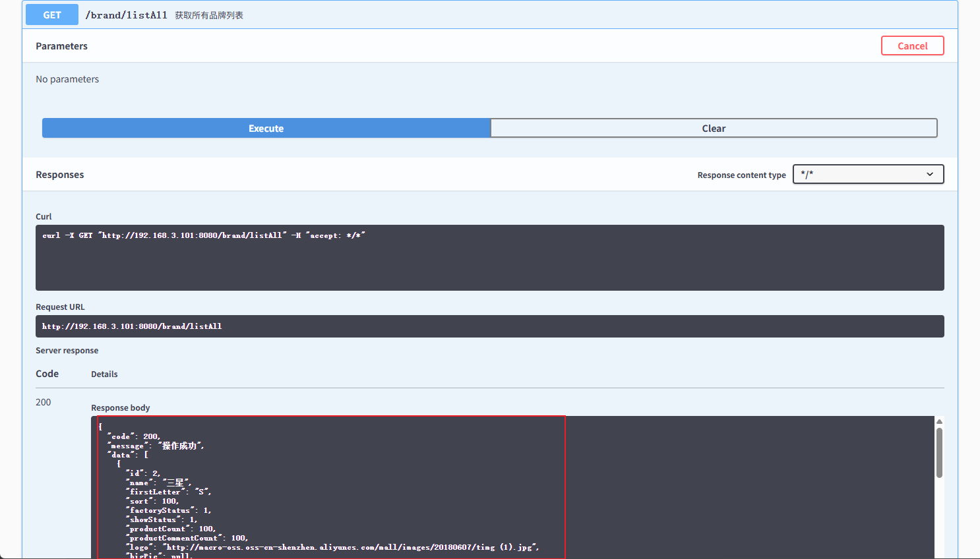980x559 pixels.
Task: Click the Parameters section heading
Action: (x=61, y=46)
